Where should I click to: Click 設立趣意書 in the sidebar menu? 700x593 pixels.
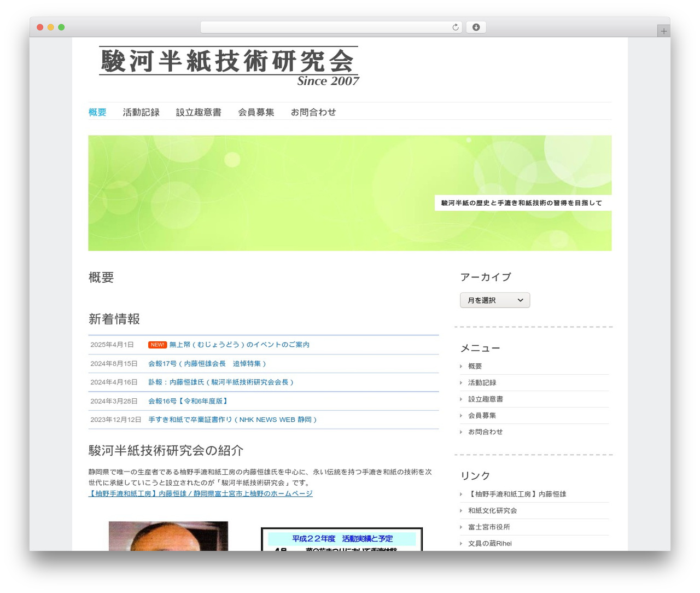(x=486, y=399)
